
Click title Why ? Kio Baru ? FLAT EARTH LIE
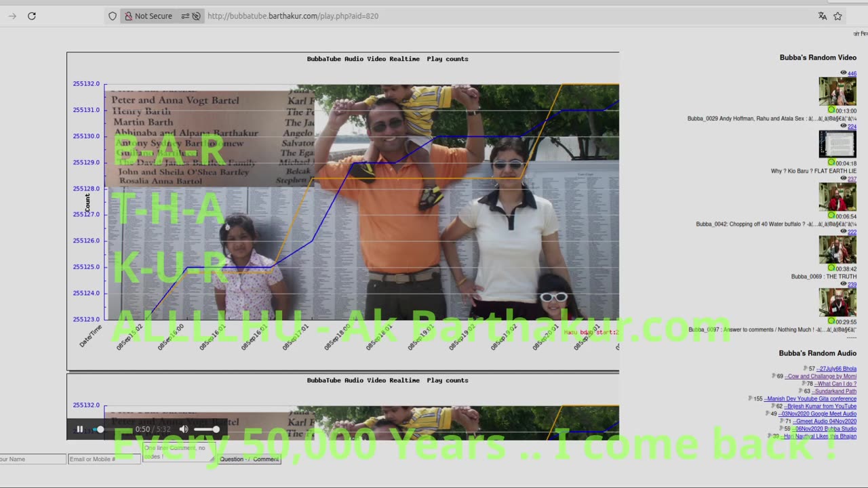point(814,171)
